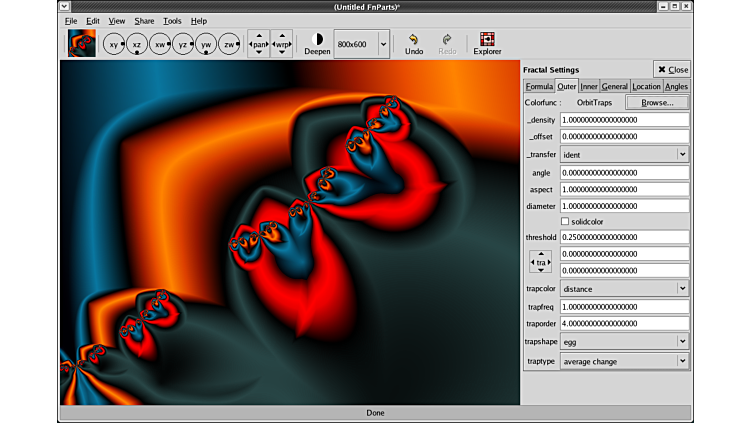This screenshot has width=752, height=423.
Task: Close the Fractal Settings panel
Action: coord(672,70)
